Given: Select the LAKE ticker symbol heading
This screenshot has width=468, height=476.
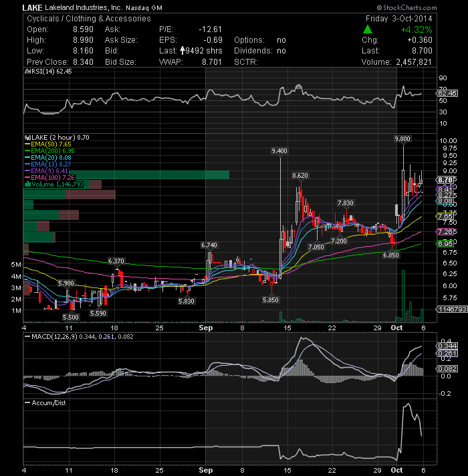Looking at the screenshot, I should pyautogui.click(x=33, y=8).
